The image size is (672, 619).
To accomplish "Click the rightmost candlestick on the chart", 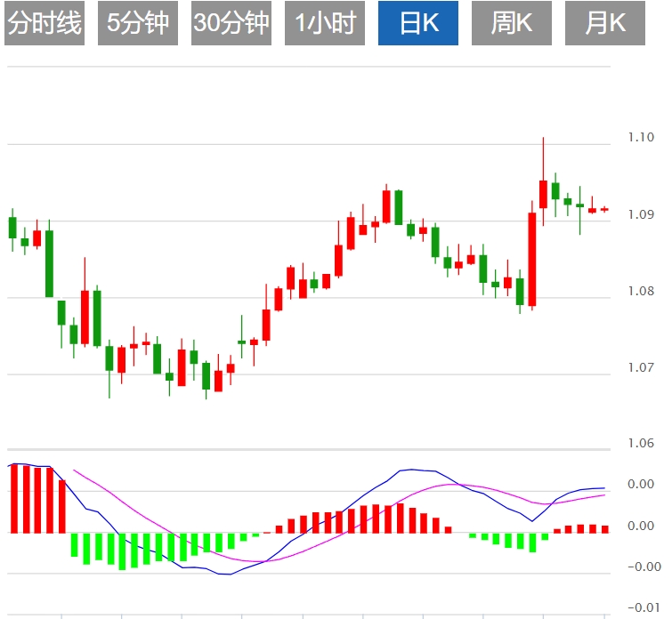I will click(x=604, y=210).
